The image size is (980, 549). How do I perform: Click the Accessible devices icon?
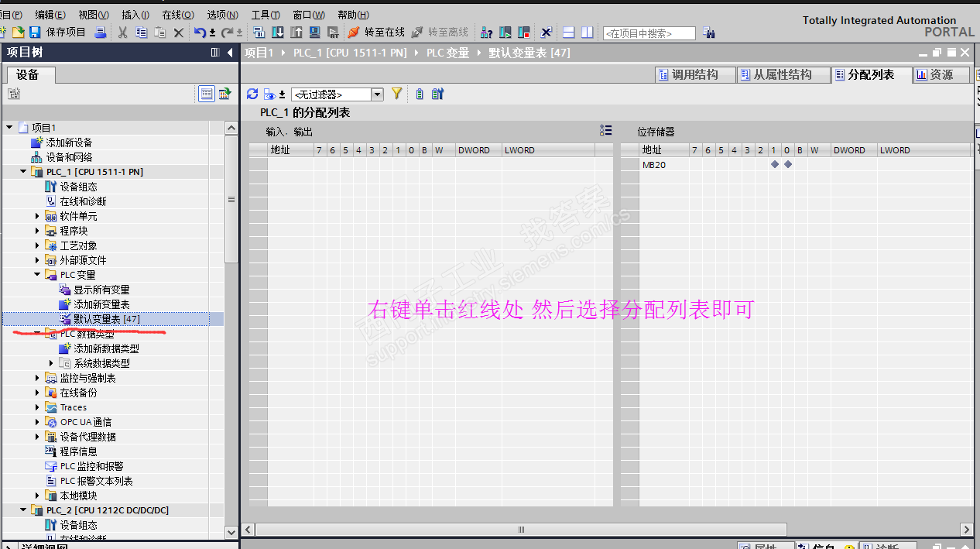pyautogui.click(x=487, y=33)
